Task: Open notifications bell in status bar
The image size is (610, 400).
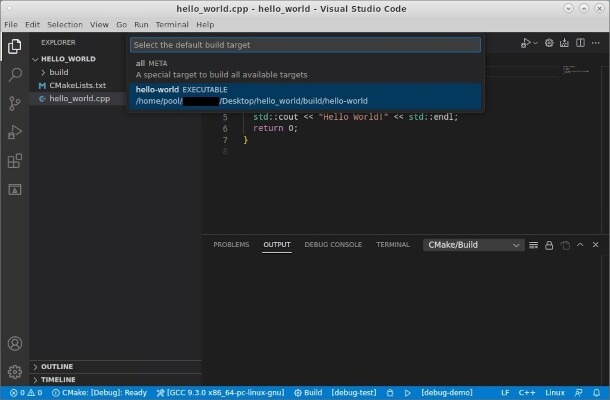Action: (x=596, y=393)
